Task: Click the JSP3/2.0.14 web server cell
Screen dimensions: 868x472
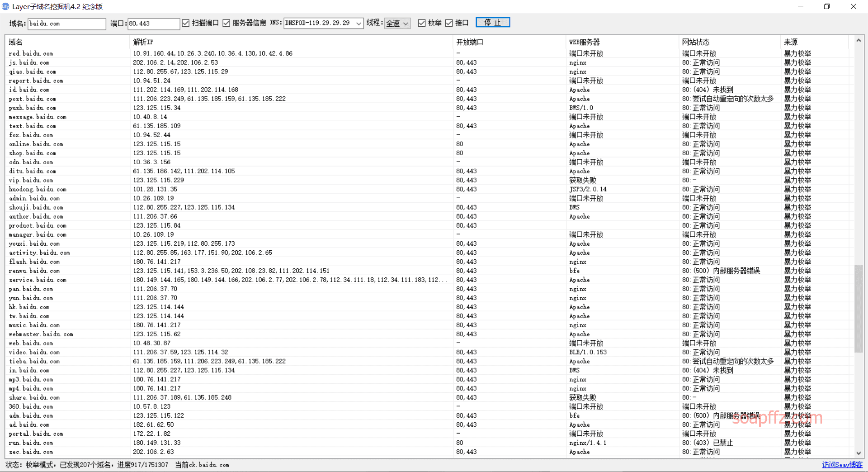Action: coord(588,189)
